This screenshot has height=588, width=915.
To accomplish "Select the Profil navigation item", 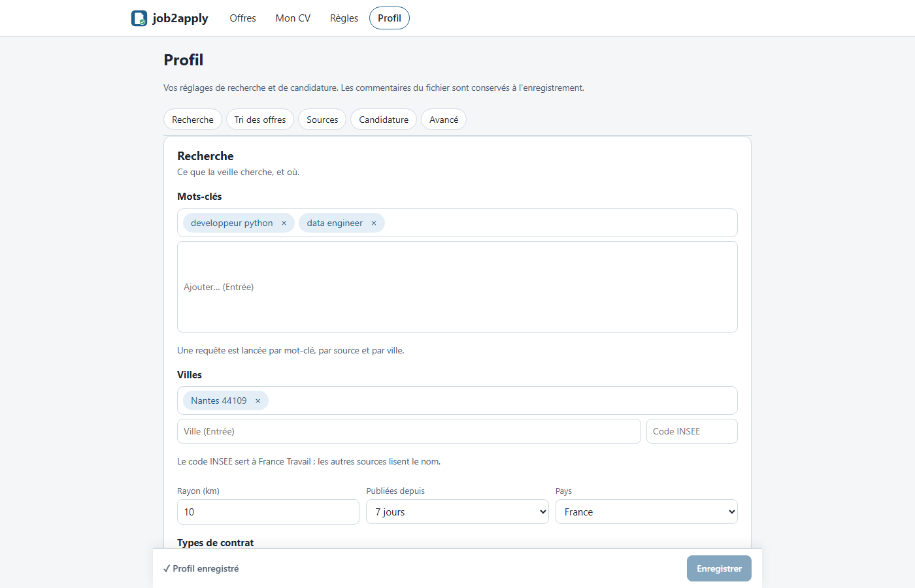I will click(x=390, y=18).
